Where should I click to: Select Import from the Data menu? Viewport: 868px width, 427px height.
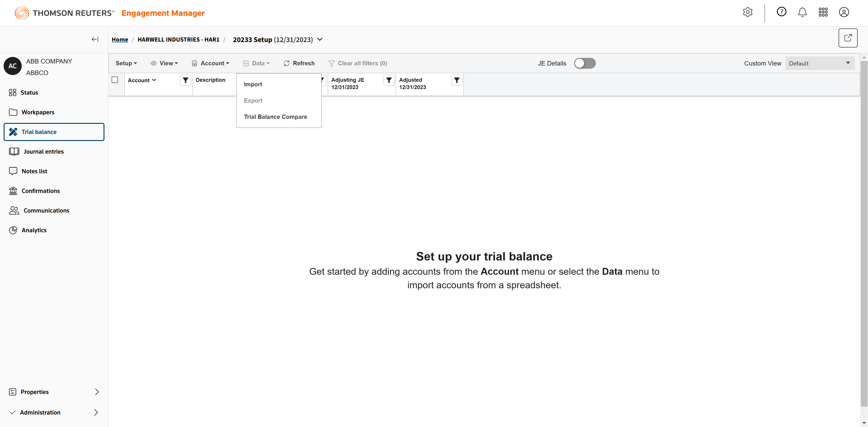pyautogui.click(x=253, y=84)
